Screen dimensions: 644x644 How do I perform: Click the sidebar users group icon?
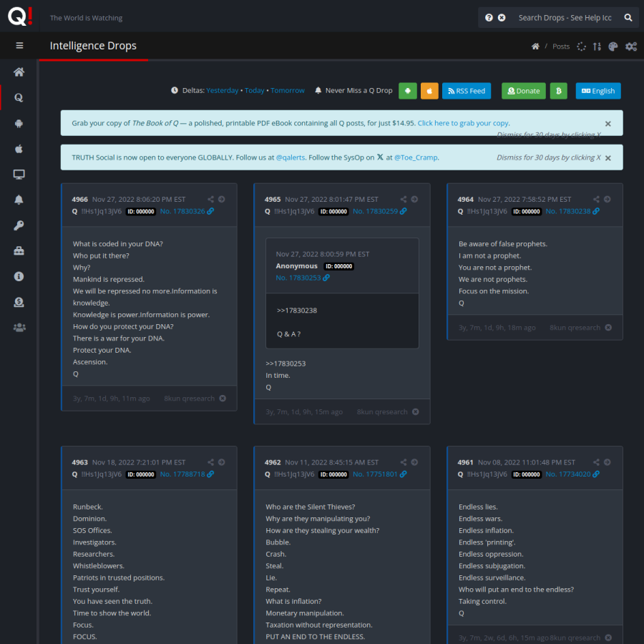[19, 328]
